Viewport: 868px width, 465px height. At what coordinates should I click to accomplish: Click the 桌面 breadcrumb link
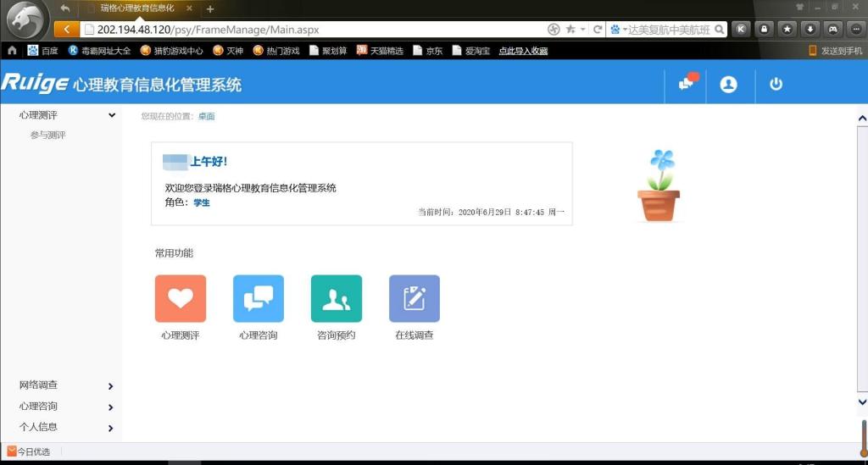[207, 117]
